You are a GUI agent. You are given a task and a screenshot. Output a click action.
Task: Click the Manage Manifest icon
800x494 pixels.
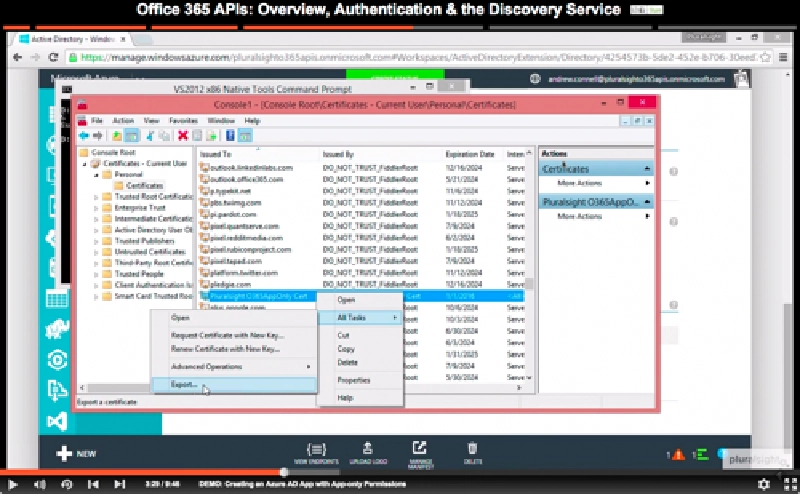point(418,451)
